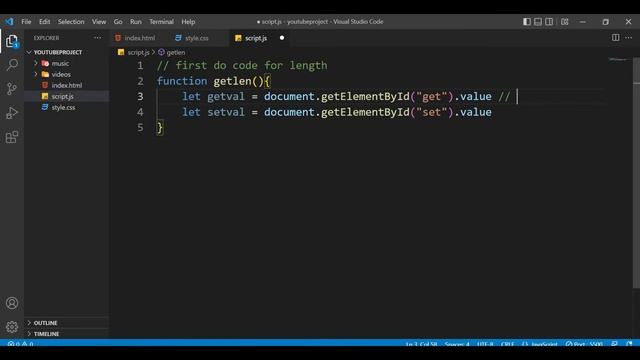
Task: Open Customize Layout icon
Action: (564, 22)
